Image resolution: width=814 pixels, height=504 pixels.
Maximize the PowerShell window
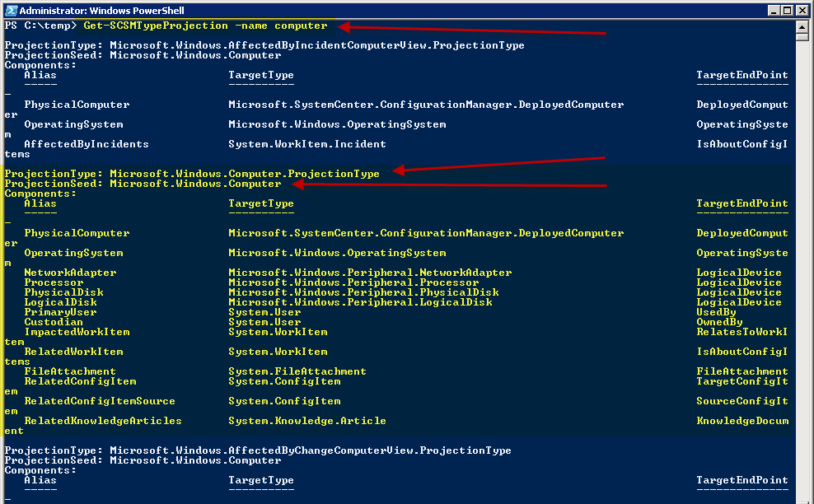[x=788, y=10]
